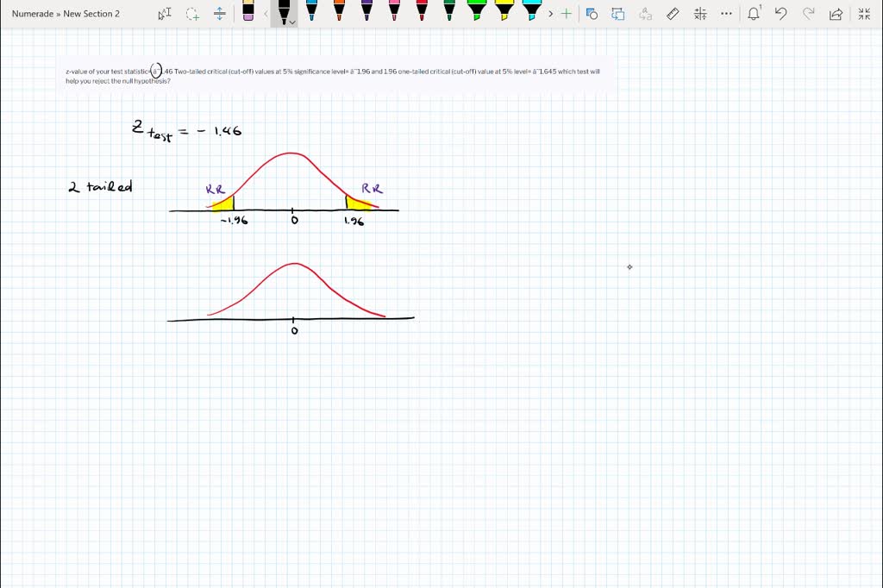This screenshot has height=588, width=883.
Task: Select the text selection cursor tool
Action: click(x=164, y=14)
